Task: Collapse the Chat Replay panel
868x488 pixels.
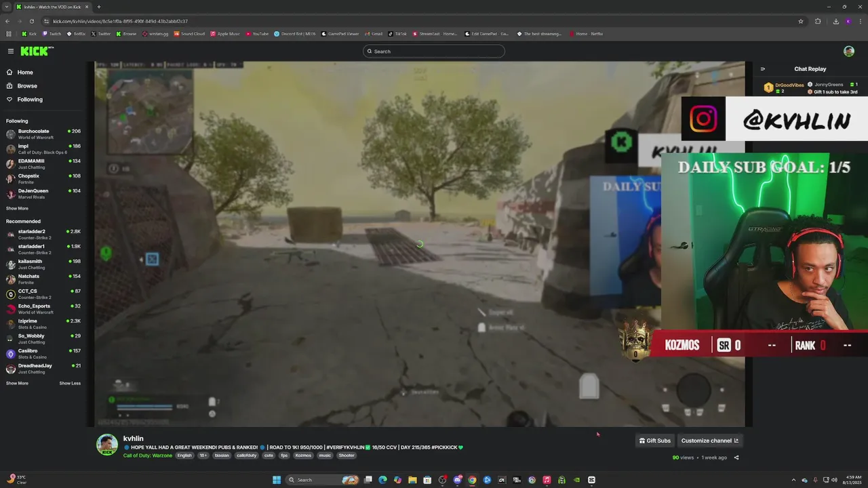Action: [762, 69]
